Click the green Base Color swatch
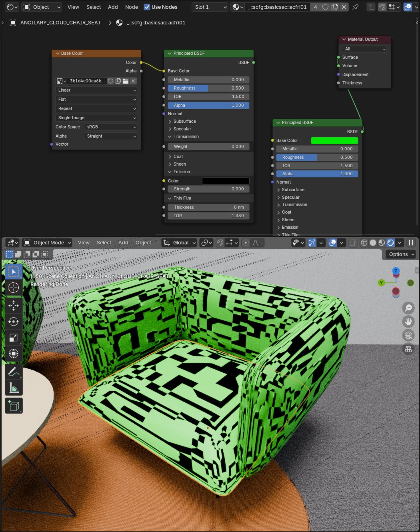Image resolution: width=420 pixels, height=532 pixels. pos(334,140)
